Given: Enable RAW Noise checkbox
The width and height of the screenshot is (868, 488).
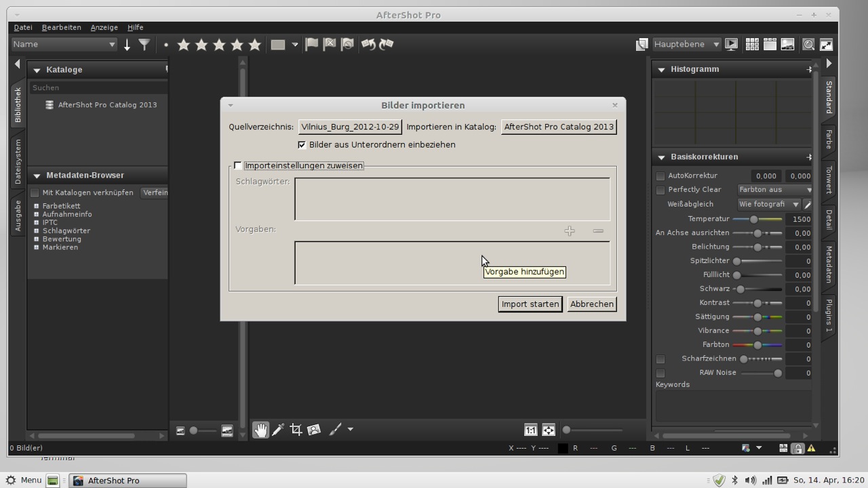Looking at the screenshot, I should pos(660,373).
